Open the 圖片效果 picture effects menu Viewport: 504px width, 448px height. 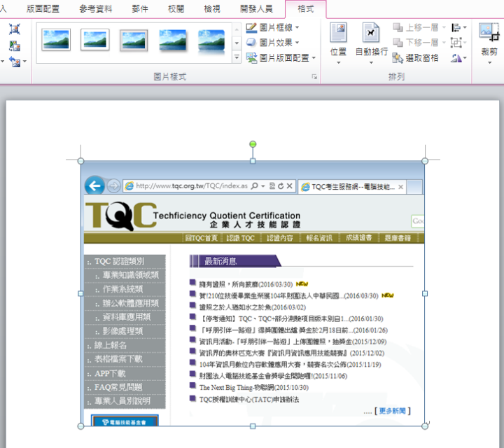point(272,43)
